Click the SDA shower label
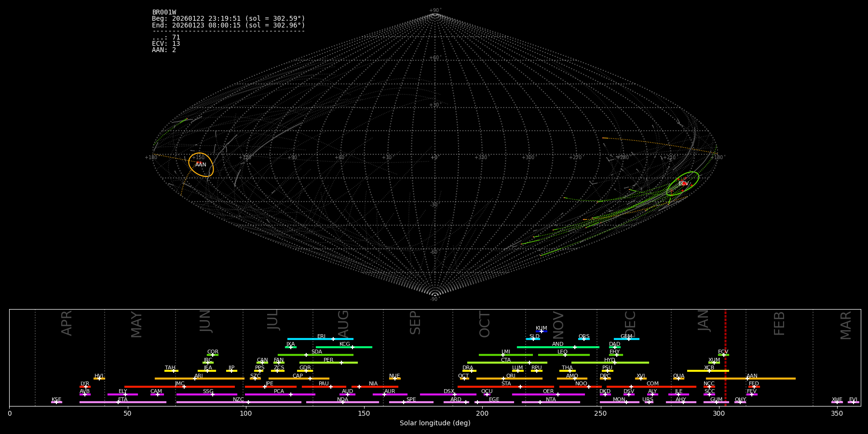 coord(316,352)
